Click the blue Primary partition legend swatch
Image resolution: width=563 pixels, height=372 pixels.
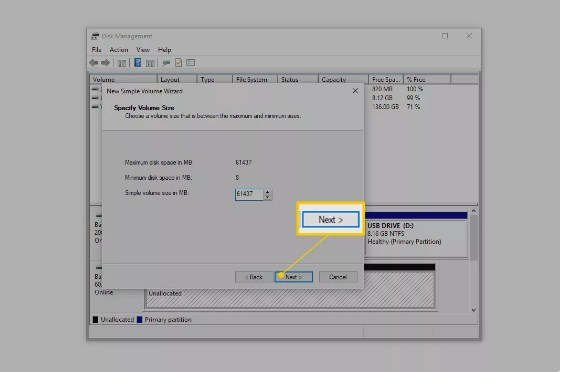coord(140,320)
